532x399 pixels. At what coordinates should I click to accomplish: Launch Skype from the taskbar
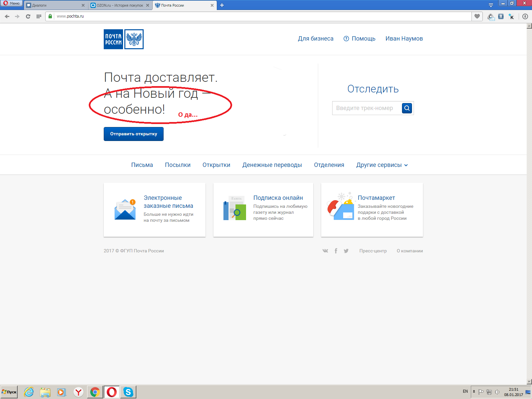point(128,392)
